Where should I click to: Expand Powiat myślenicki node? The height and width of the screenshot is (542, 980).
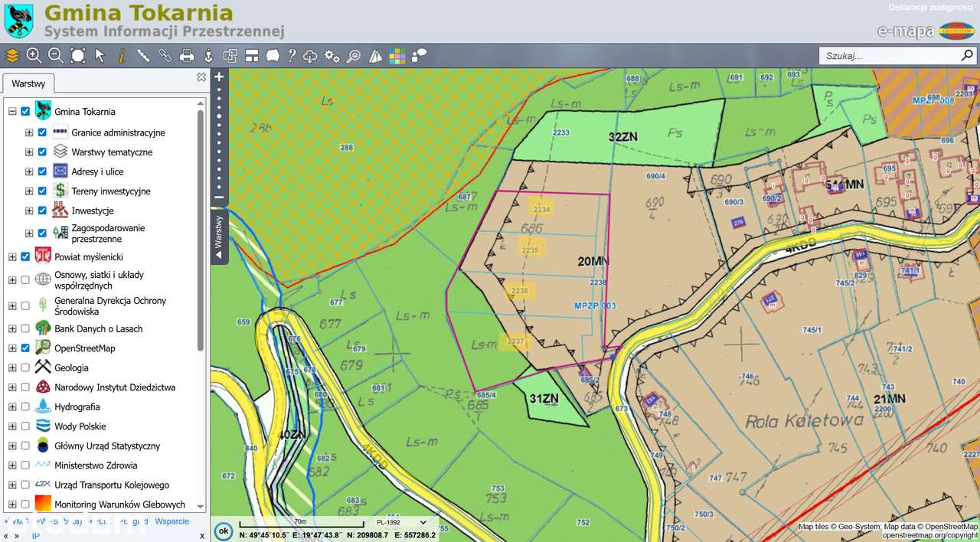coord(12,256)
